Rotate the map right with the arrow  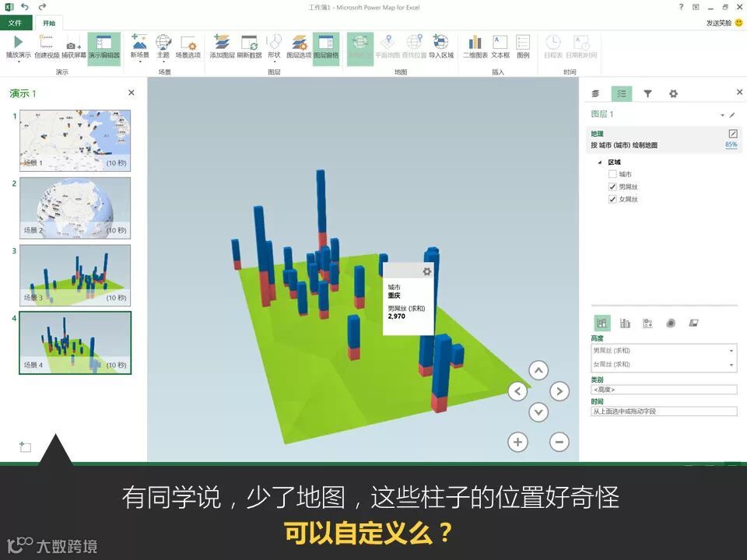pyautogui.click(x=559, y=391)
